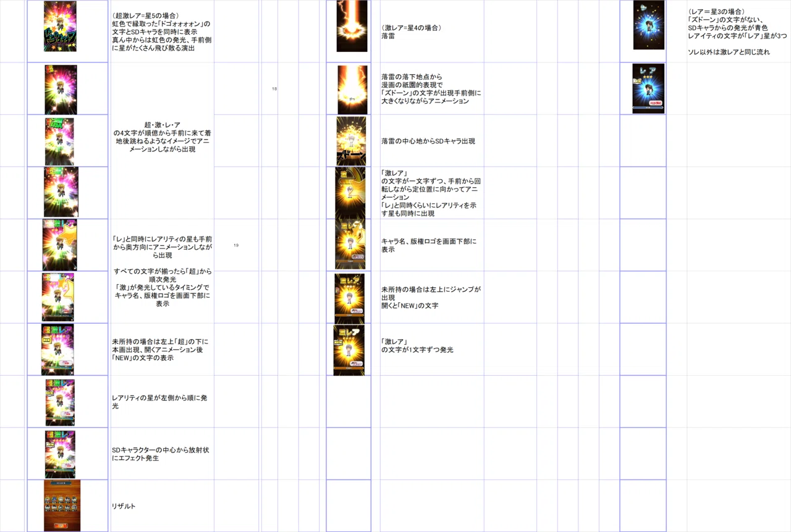Click the cell 落雷の落下地点から漫画の祇園的表現で
Image resolution: width=791 pixels, height=532 pixels.
click(x=431, y=89)
